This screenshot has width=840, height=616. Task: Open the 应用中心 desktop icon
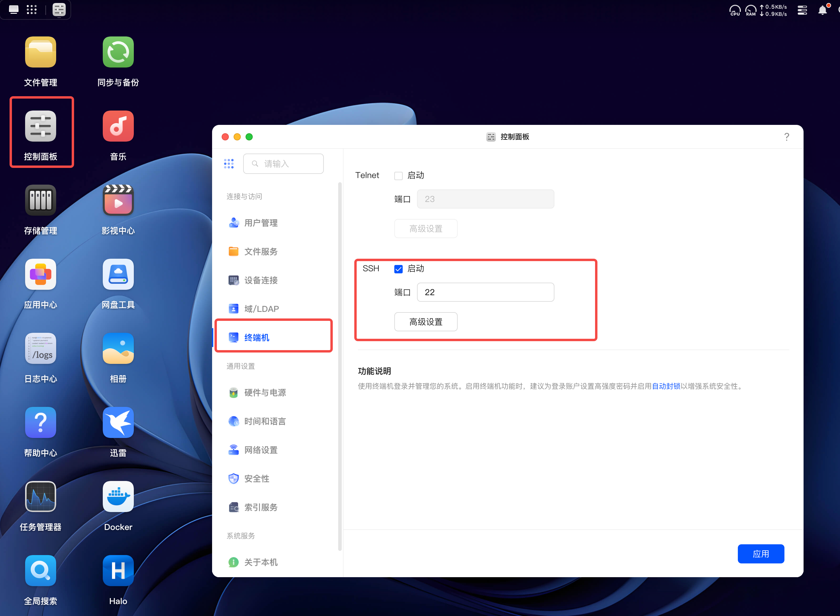tap(40, 275)
